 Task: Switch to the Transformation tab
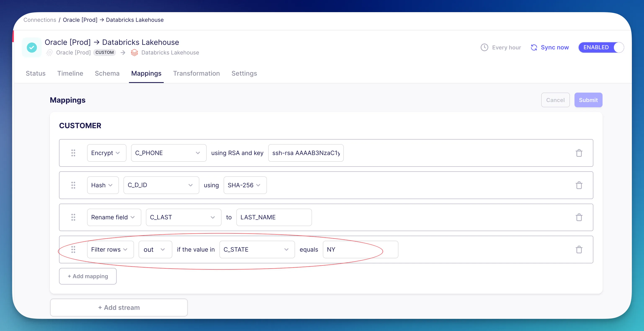pos(196,73)
